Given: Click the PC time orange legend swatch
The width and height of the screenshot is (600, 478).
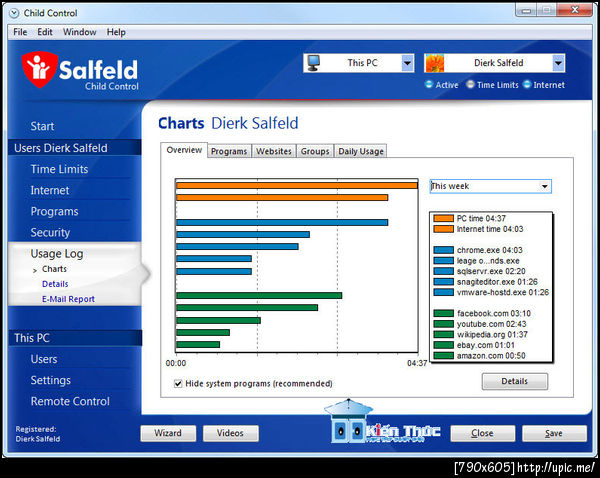Looking at the screenshot, I should pyautogui.click(x=443, y=219).
